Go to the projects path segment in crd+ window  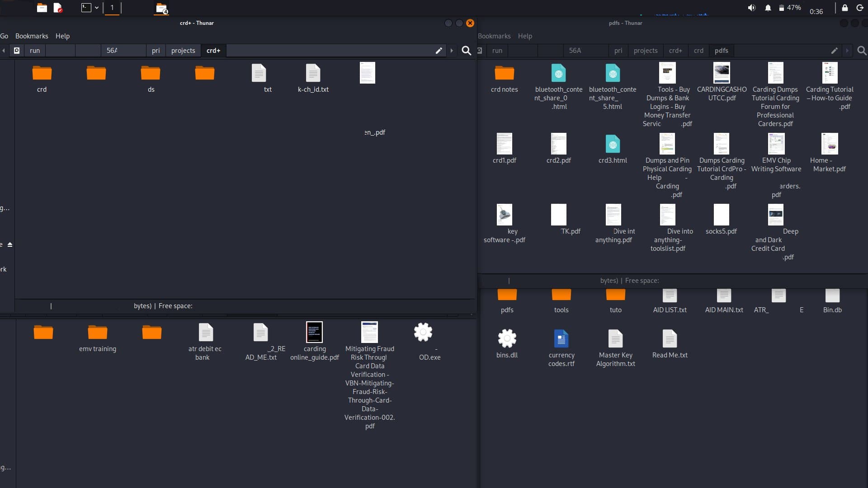(x=183, y=51)
